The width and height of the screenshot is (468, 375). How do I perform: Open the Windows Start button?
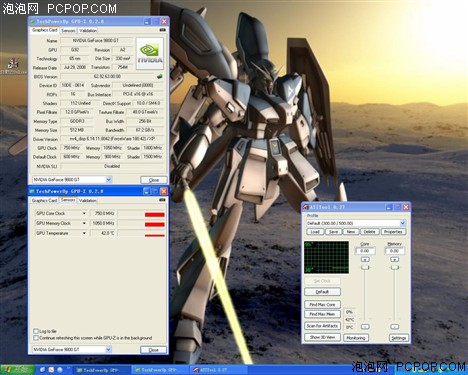tap(17, 370)
